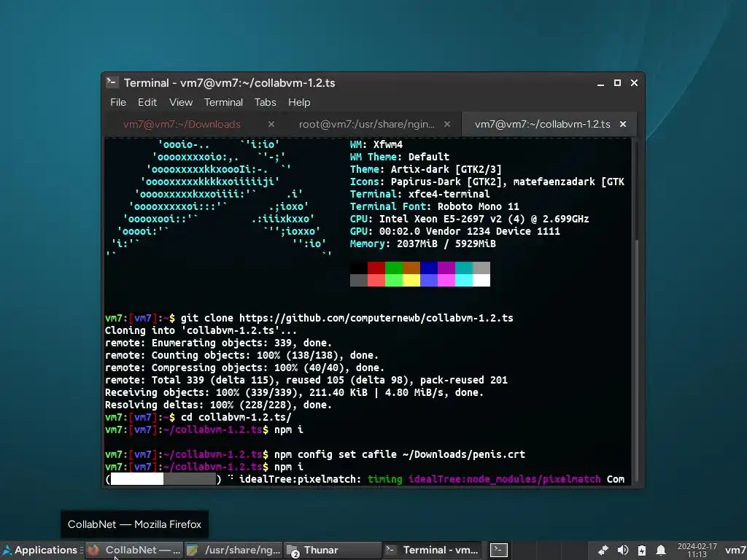Close the vm7@vm7:~/Downloads tab

point(271,124)
